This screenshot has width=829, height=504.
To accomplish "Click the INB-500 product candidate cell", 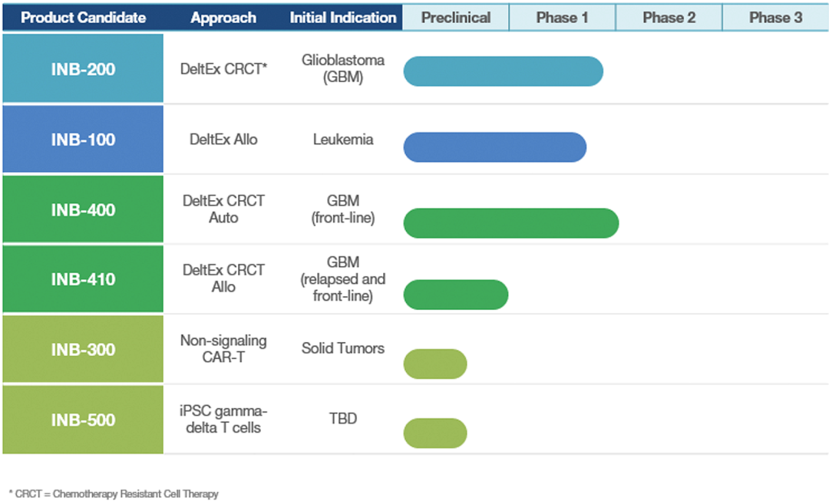I will point(83,420).
